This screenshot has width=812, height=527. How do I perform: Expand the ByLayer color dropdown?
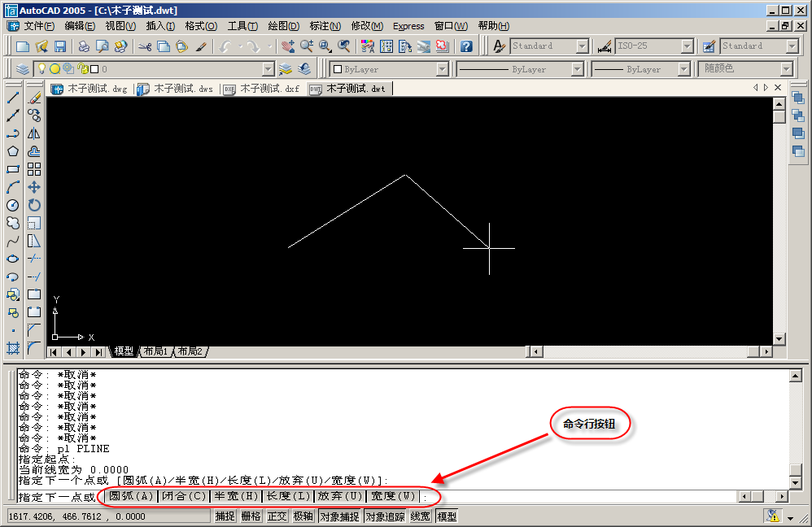point(442,69)
